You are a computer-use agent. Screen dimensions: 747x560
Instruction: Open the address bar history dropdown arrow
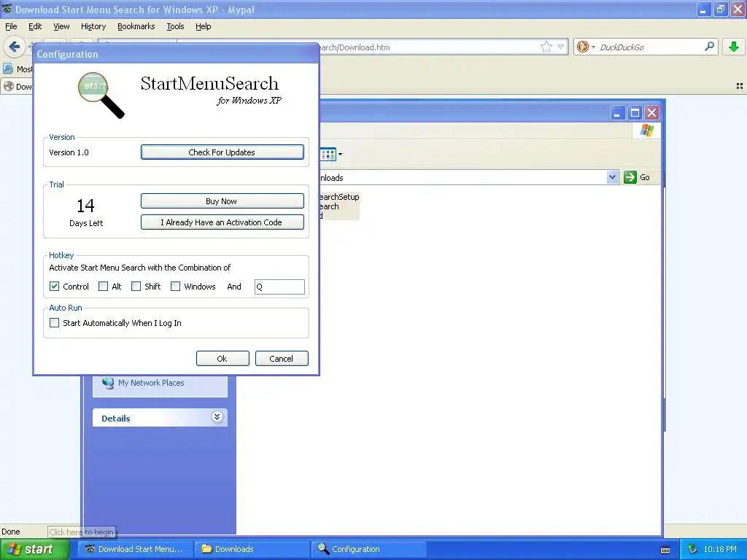tap(561, 47)
